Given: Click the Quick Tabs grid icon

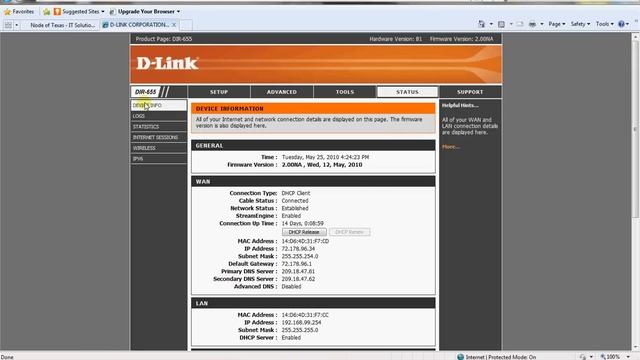Looking at the screenshot, I should (8, 25).
